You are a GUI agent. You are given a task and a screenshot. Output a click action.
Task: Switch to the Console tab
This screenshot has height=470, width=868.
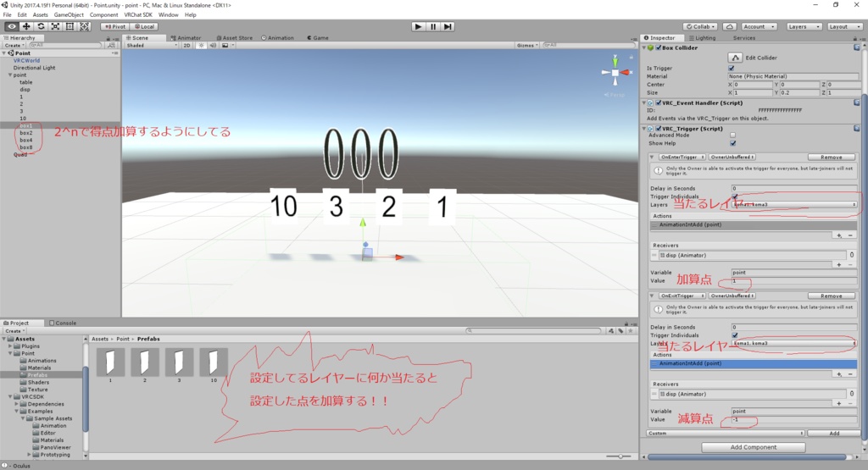point(63,323)
